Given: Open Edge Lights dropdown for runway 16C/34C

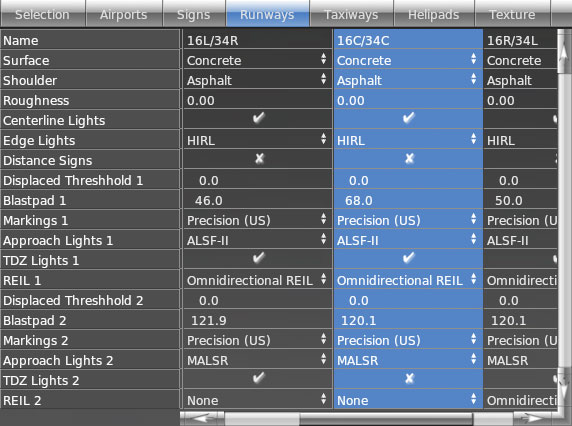Looking at the screenshot, I should pos(408,140).
